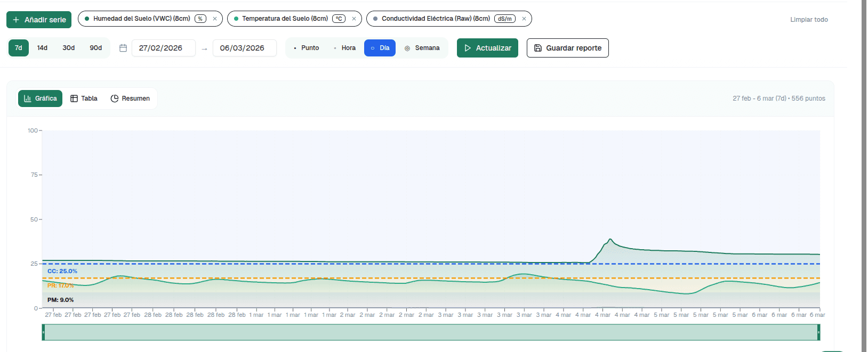This screenshot has height=352, width=868.
Task: Select the 90d range option
Action: pos(96,48)
